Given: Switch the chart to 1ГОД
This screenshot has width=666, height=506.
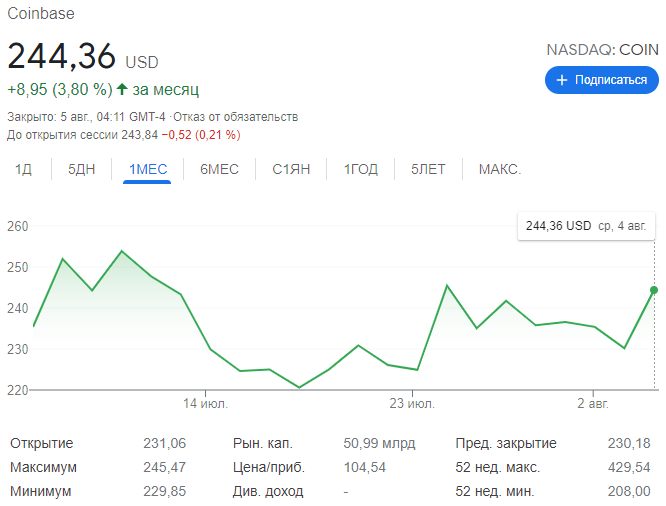Looking at the screenshot, I should pos(361,169).
